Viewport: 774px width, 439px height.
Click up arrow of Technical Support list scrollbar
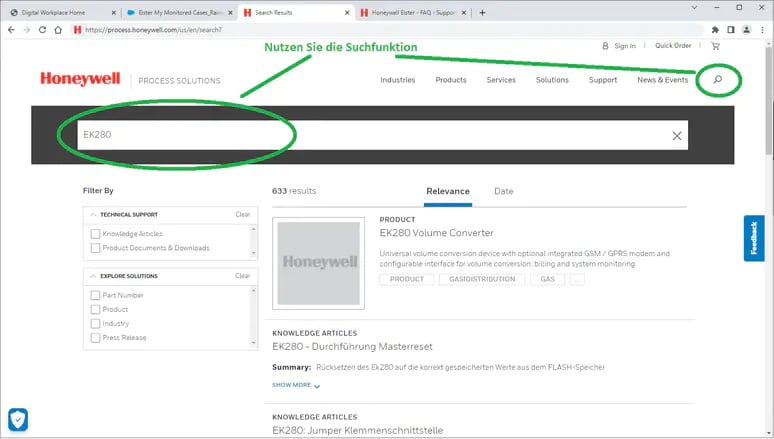tap(254, 229)
